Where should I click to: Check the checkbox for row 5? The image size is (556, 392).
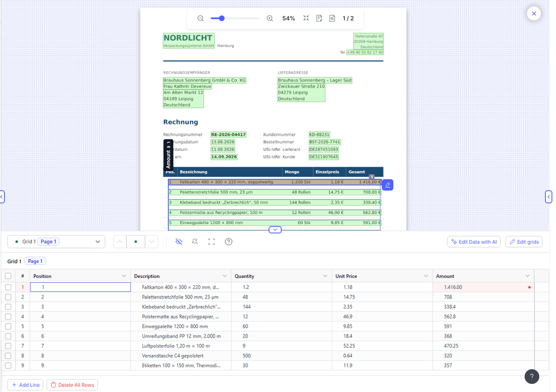8,326
